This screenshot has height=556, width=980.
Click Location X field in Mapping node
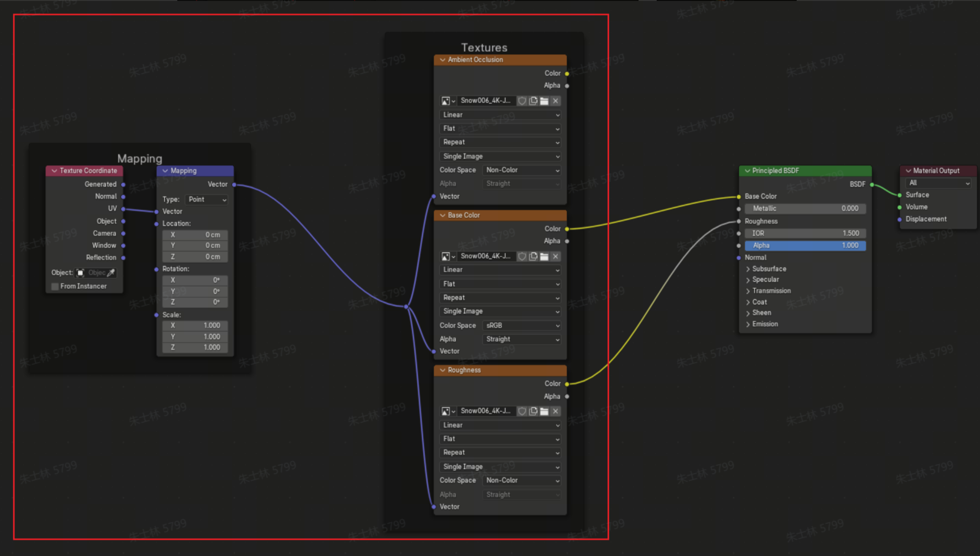pyautogui.click(x=195, y=235)
